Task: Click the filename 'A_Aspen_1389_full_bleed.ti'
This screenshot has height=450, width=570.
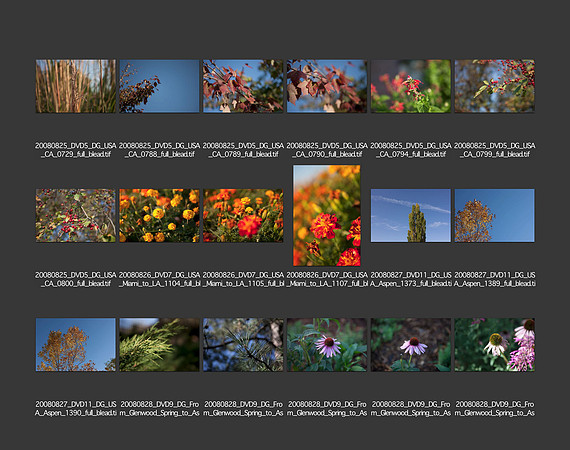Action: click(494, 284)
